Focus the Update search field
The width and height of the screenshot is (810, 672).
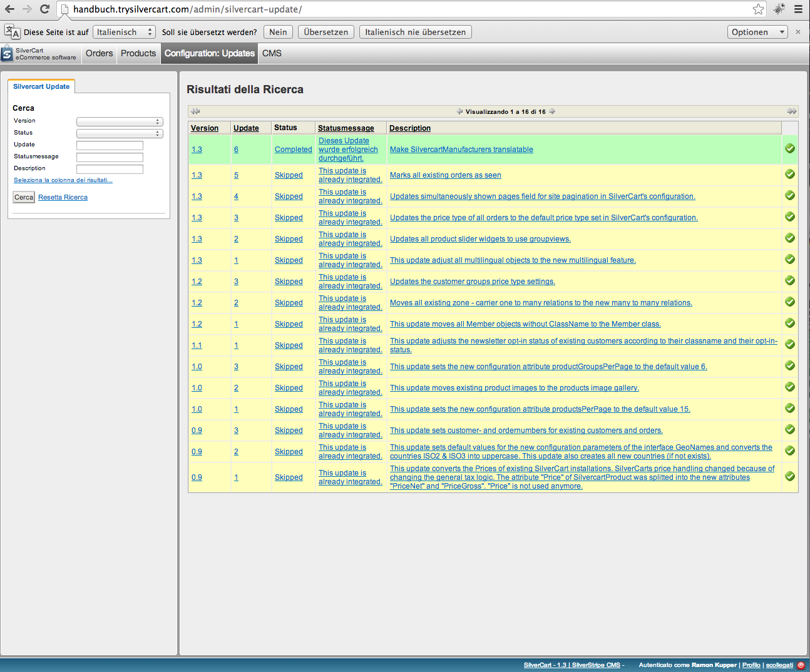click(110, 145)
